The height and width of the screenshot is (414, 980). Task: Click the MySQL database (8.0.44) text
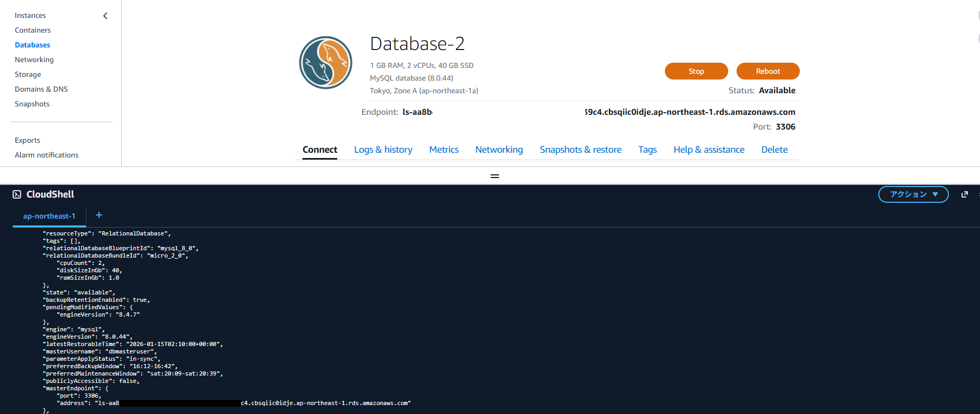411,78
